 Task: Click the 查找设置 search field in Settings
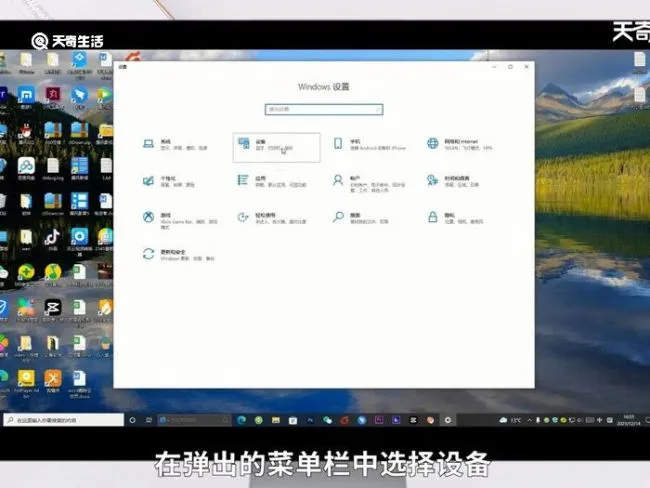coord(324,109)
